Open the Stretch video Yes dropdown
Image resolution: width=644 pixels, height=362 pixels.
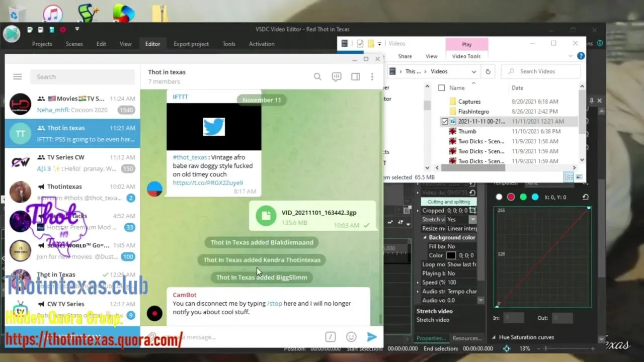pos(472,220)
